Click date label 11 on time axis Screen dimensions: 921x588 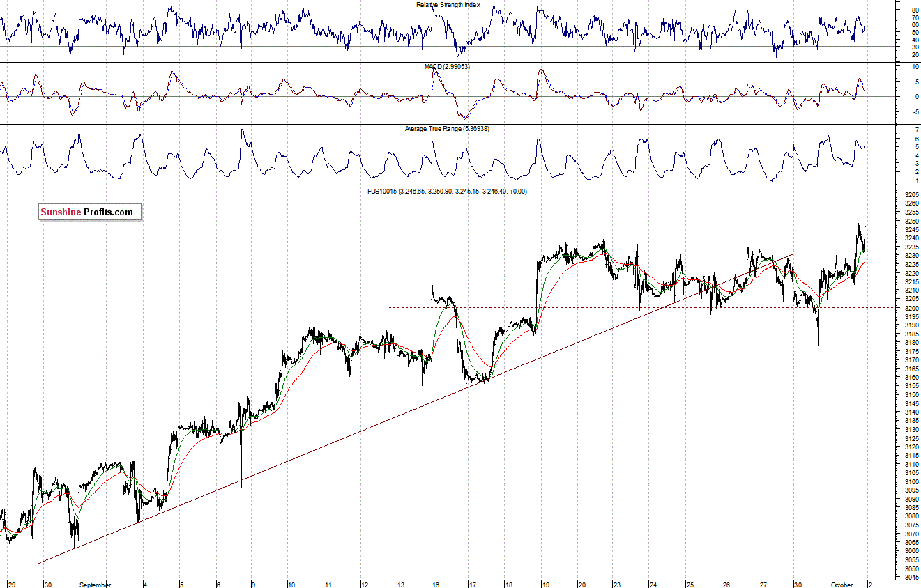[x=327, y=585]
